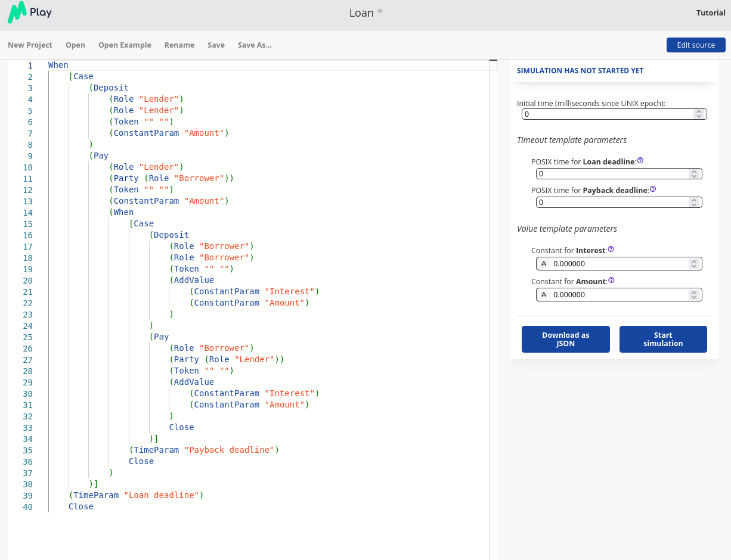
Task: Click Close keyword on line 36
Action: coord(141,462)
